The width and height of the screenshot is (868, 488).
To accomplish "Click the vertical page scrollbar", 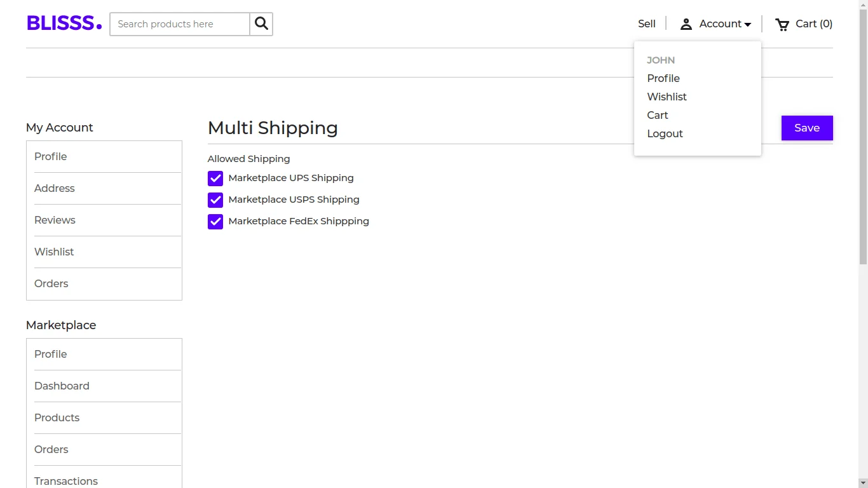I will [x=863, y=137].
